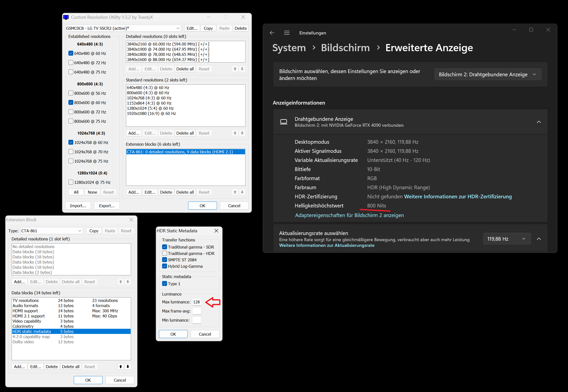Image resolution: width=568 pixels, height=392 pixels.
Task: Close the HDR Static Metadata dialog
Action: [216, 231]
